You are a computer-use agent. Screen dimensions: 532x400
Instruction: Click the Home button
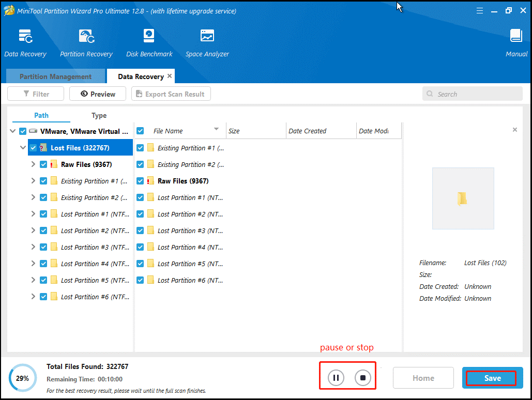[x=423, y=378]
